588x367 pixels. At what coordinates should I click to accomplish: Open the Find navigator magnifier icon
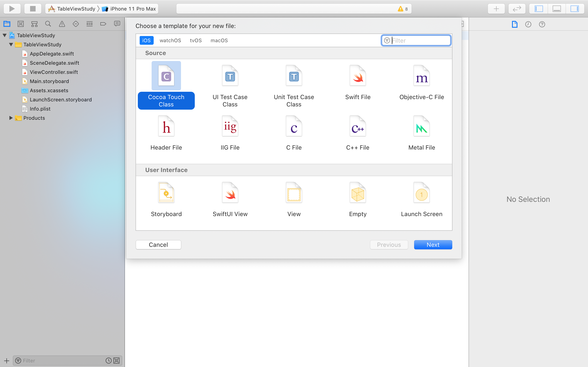click(48, 24)
